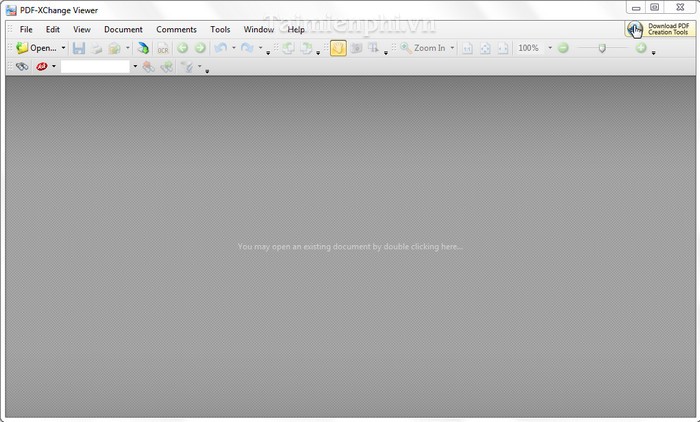
Task: Select the Snapshot camera tool
Action: [x=356, y=48]
